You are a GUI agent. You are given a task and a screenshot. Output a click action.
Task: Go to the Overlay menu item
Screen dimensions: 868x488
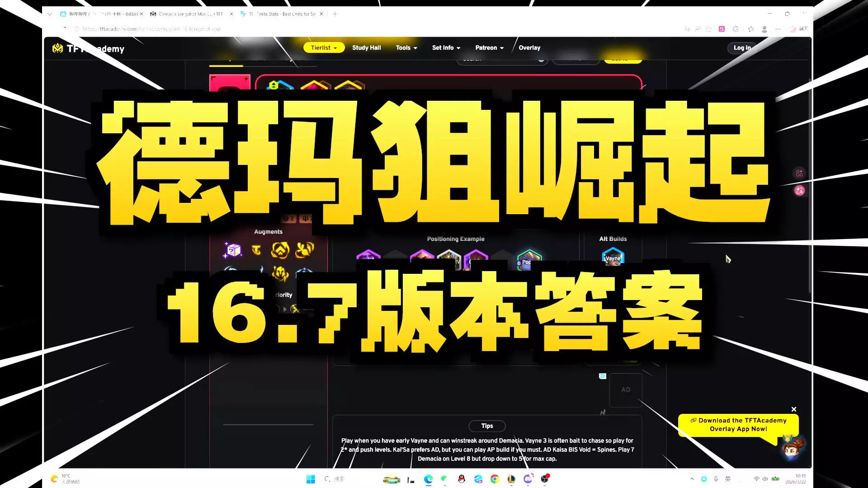coord(529,47)
